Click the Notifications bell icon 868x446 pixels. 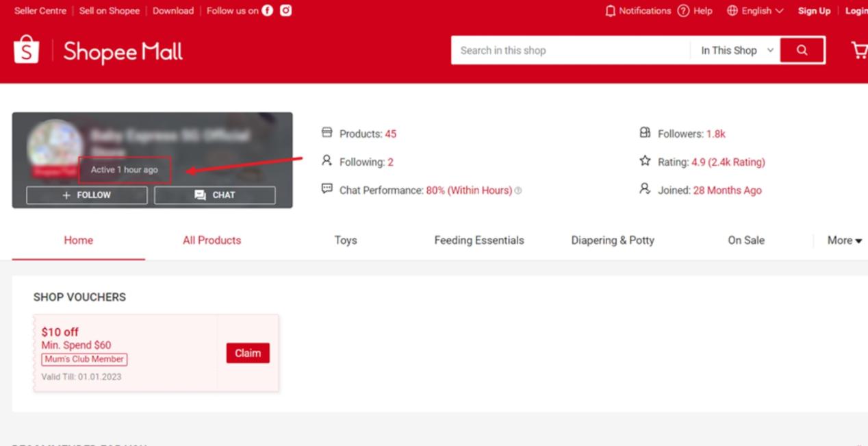pos(611,11)
